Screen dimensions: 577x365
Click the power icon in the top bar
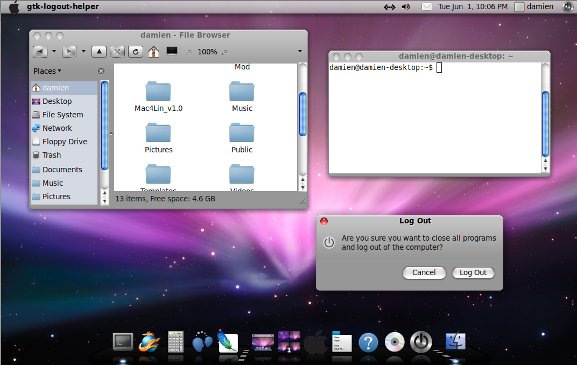click(568, 7)
